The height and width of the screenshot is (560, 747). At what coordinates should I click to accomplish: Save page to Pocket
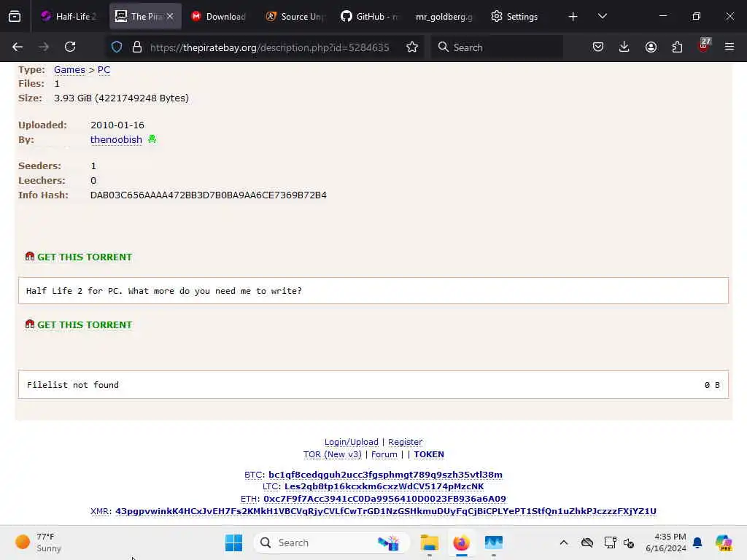point(598,47)
